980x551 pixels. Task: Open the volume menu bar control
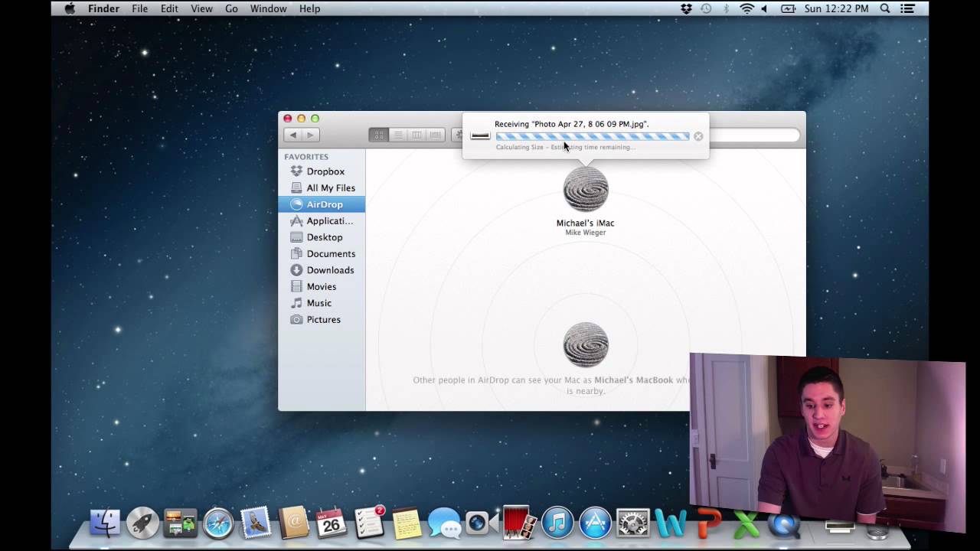tap(764, 8)
